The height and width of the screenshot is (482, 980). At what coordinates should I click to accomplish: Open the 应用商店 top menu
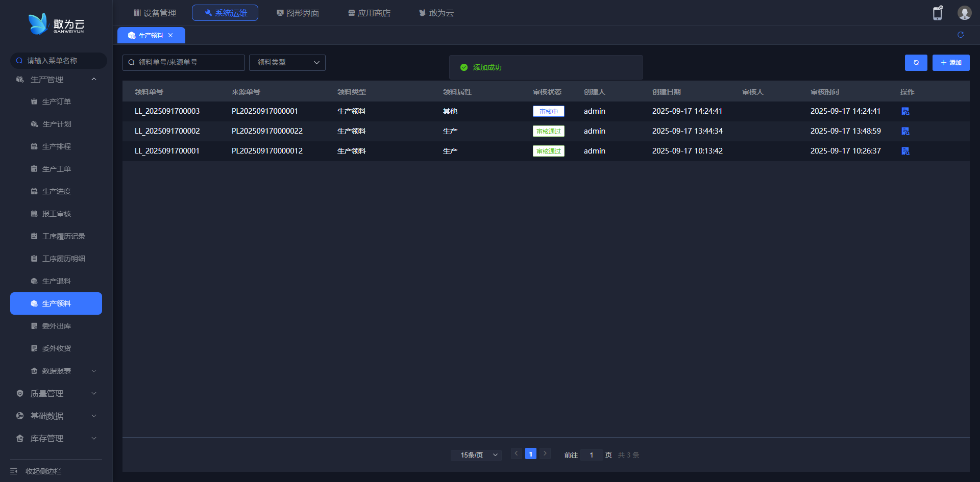(369, 13)
